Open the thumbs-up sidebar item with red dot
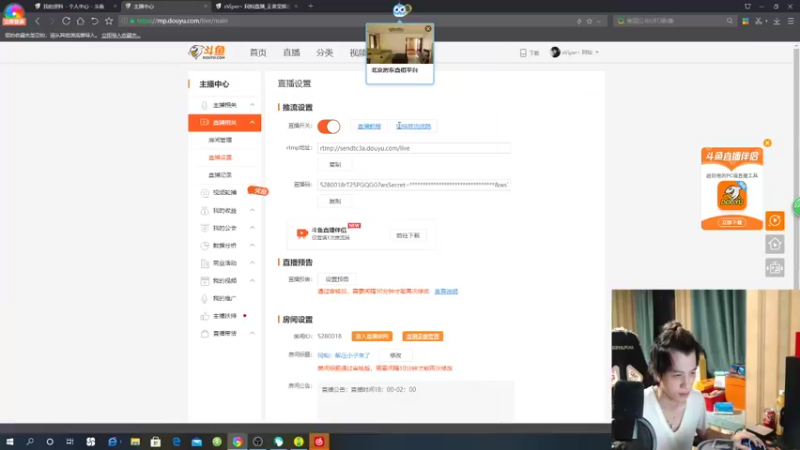 (x=224, y=316)
